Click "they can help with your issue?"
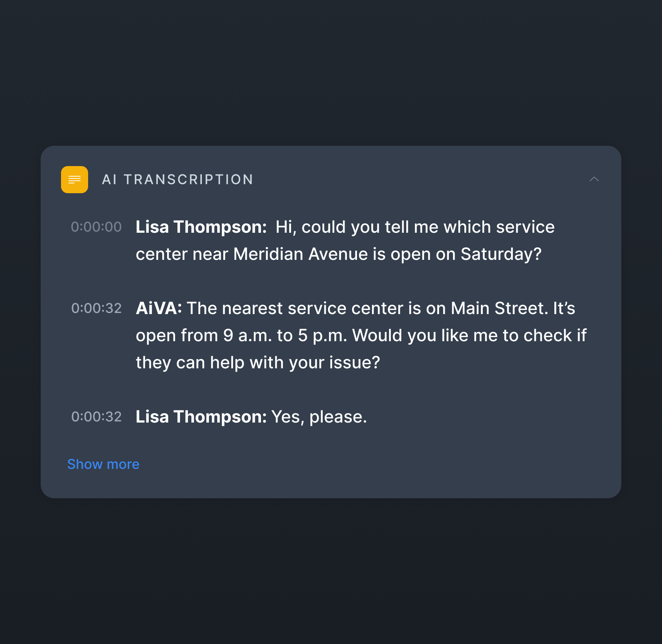Viewport: 662px width, 644px height. 258,362
